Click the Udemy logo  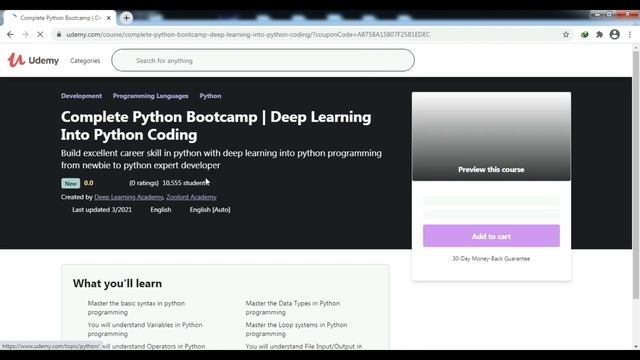33,60
